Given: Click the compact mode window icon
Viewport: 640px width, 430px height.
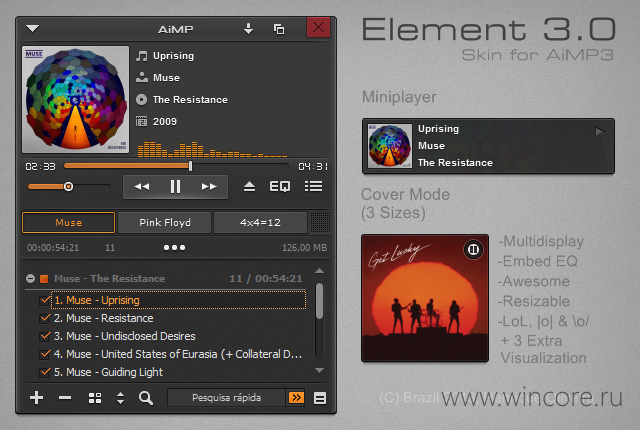Looking at the screenshot, I should 279,29.
